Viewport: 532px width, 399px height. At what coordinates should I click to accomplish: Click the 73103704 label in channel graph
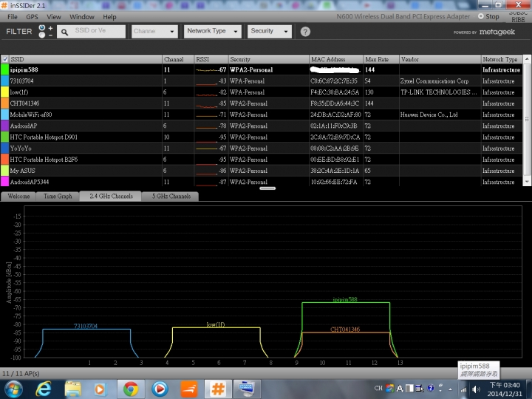pyautogui.click(x=86, y=326)
